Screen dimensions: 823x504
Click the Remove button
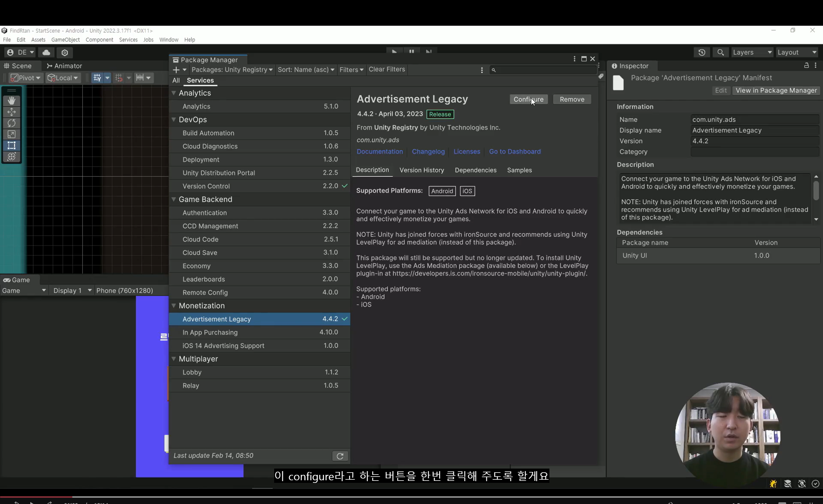pyautogui.click(x=572, y=99)
